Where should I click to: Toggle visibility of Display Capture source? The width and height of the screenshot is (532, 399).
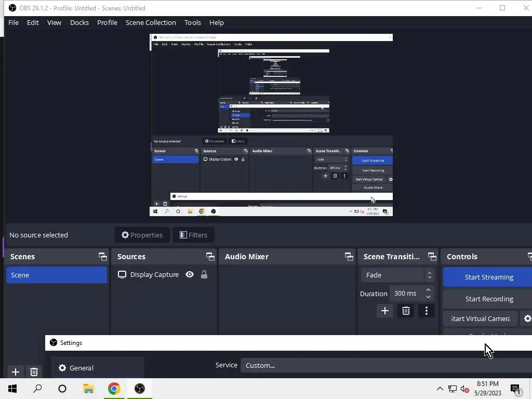[x=190, y=274]
